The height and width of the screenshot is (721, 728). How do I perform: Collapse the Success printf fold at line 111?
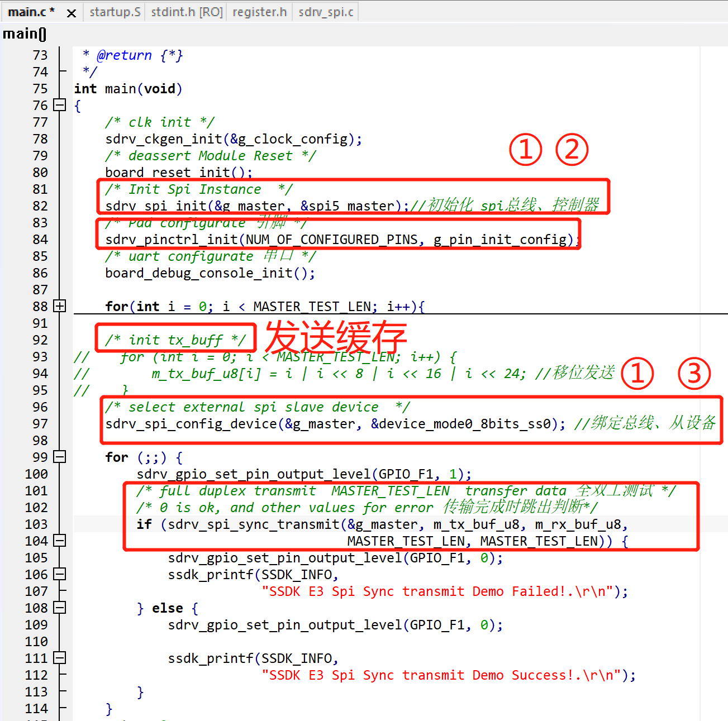pyautogui.click(x=59, y=658)
